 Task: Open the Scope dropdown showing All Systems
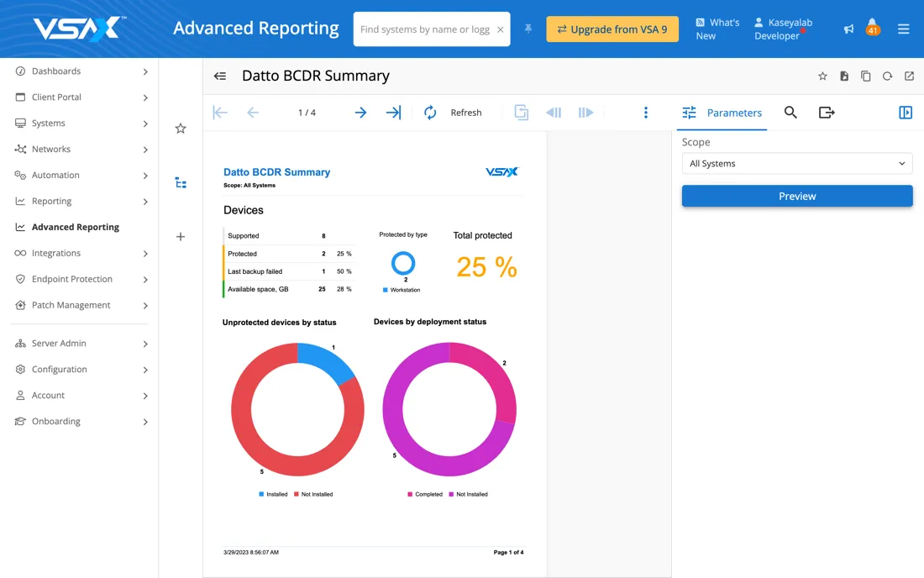tap(796, 164)
